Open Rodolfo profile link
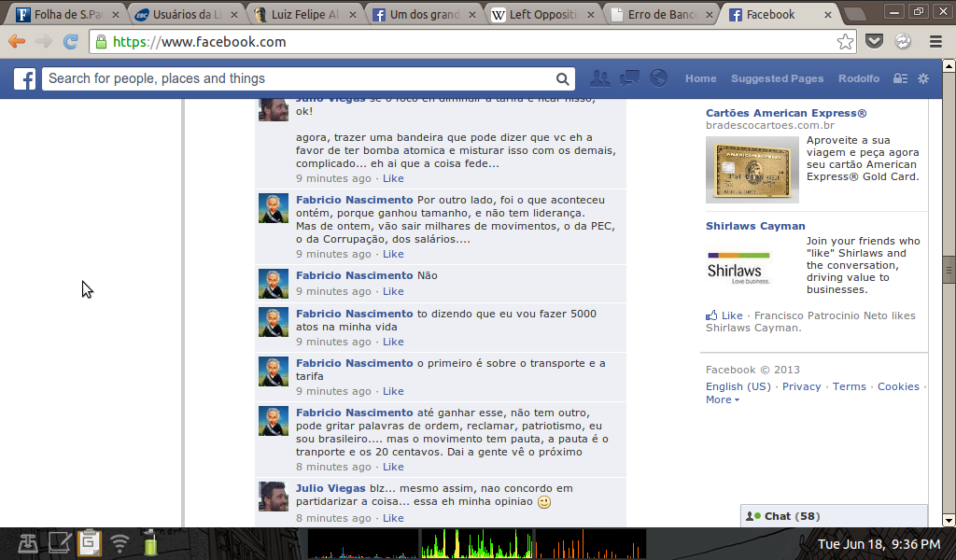The width and height of the screenshot is (956, 560). coord(859,78)
